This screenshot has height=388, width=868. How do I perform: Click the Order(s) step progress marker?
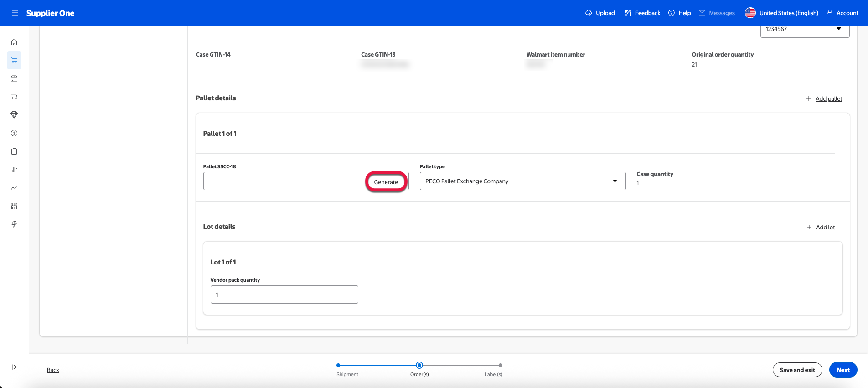(x=419, y=365)
